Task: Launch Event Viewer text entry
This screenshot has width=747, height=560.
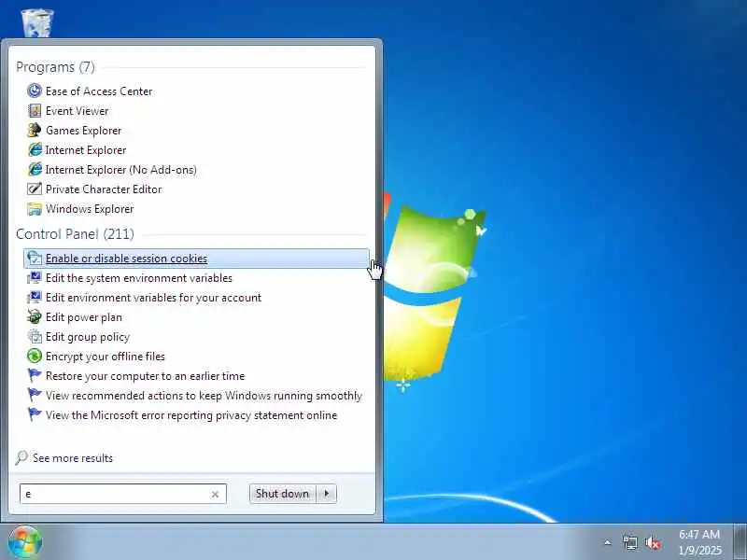Action: [x=78, y=110]
